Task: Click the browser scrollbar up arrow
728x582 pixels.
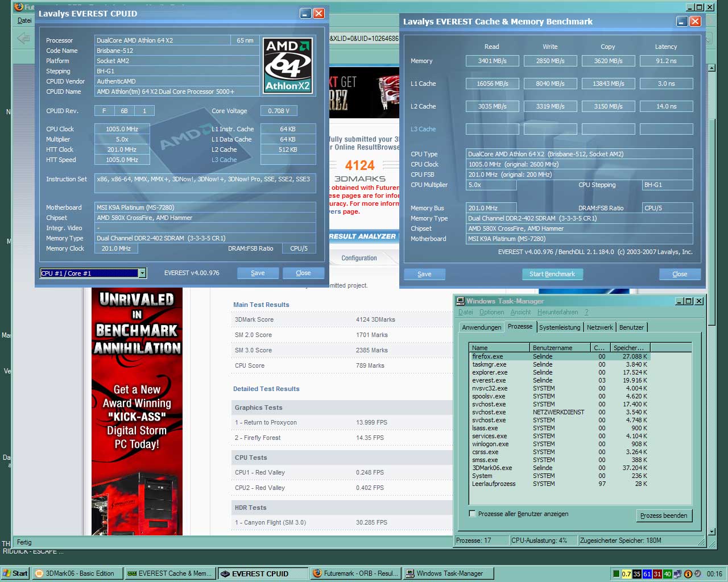Action: pos(712,68)
